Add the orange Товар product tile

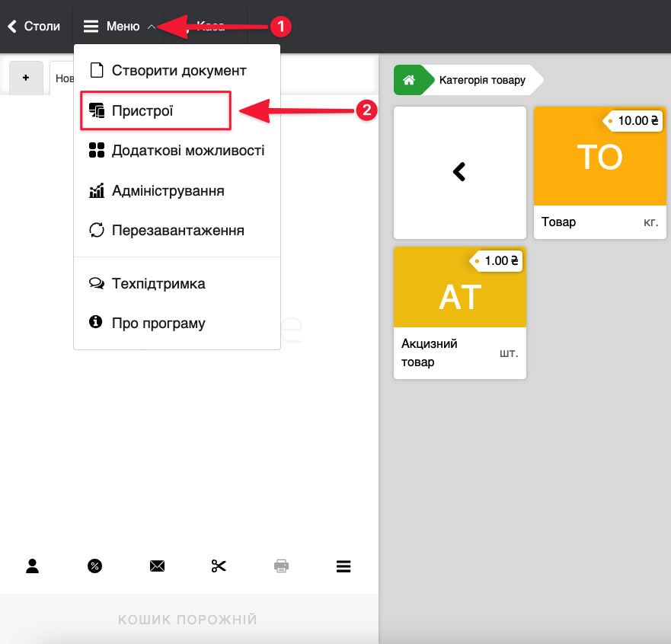tap(600, 172)
